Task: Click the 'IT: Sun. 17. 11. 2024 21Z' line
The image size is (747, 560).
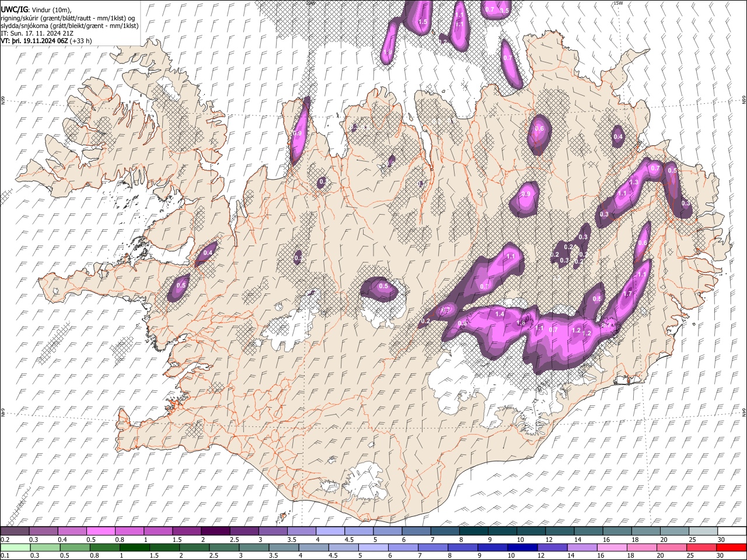Action: pos(37,33)
